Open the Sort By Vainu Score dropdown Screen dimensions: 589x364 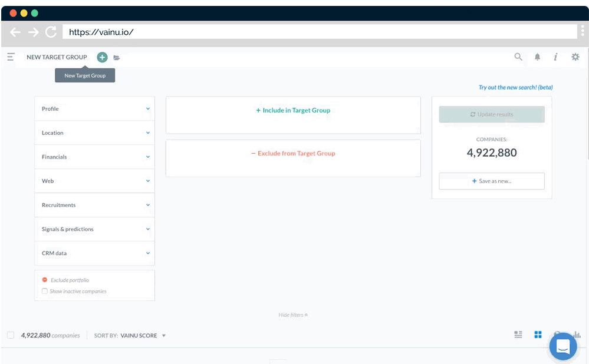143,336
